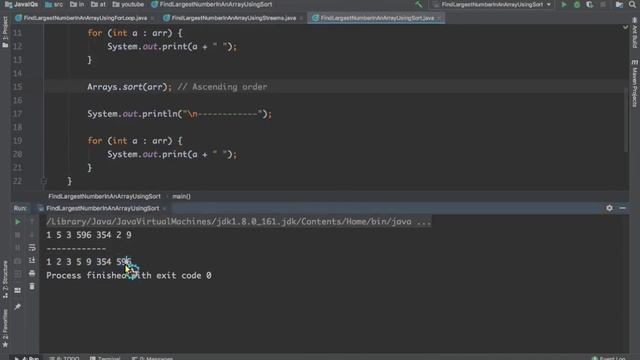The width and height of the screenshot is (640, 360).
Task: Click inspection status indicator atop editor scrollbar
Action: (625, 27)
